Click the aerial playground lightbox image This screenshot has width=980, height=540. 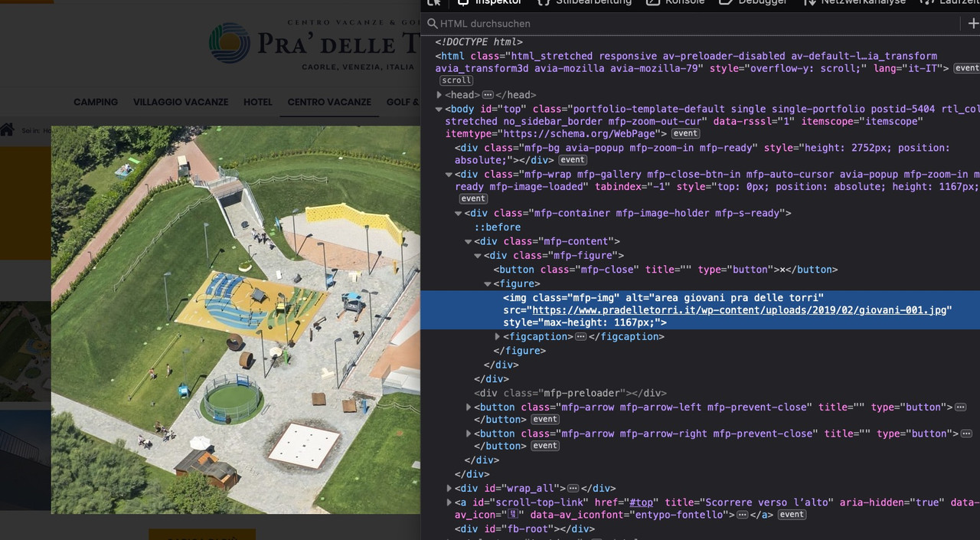click(x=236, y=319)
